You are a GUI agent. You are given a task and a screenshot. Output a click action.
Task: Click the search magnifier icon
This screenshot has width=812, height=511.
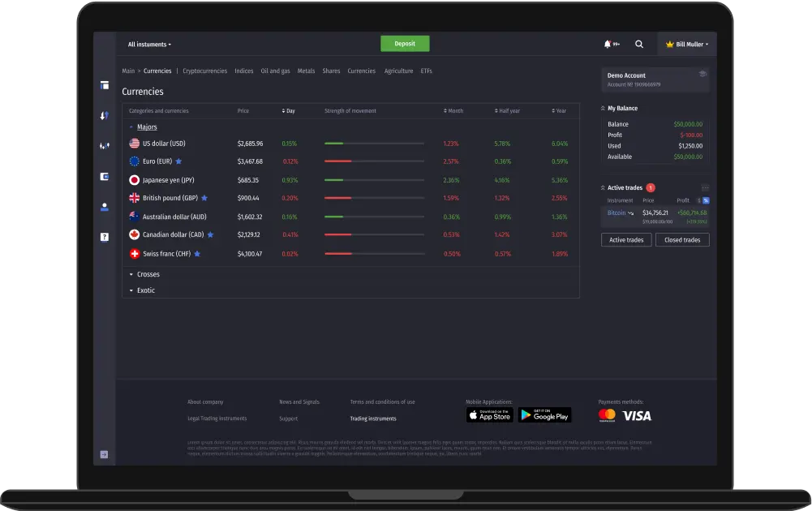(639, 43)
